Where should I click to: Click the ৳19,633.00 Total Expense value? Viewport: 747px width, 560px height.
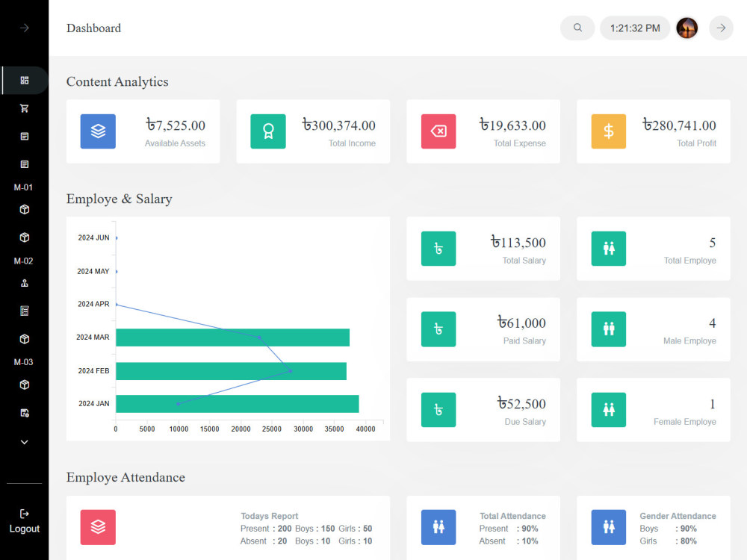coord(512,125)
